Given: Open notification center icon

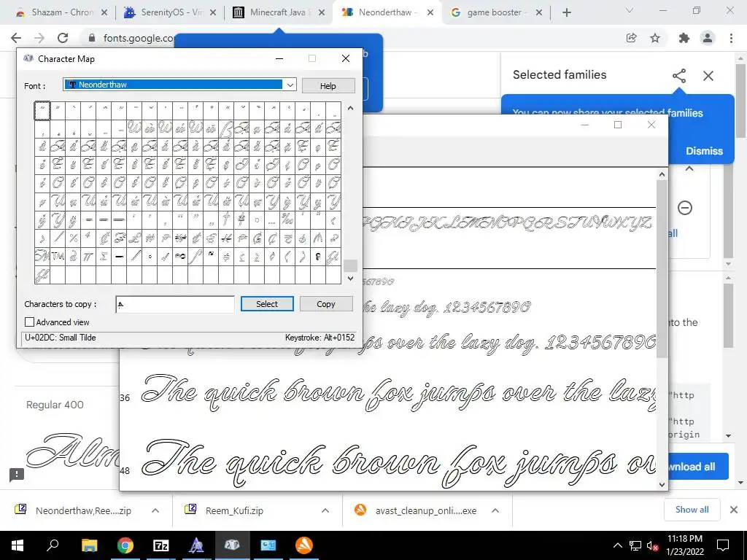Looking at the screenshot, I should 723,545.
